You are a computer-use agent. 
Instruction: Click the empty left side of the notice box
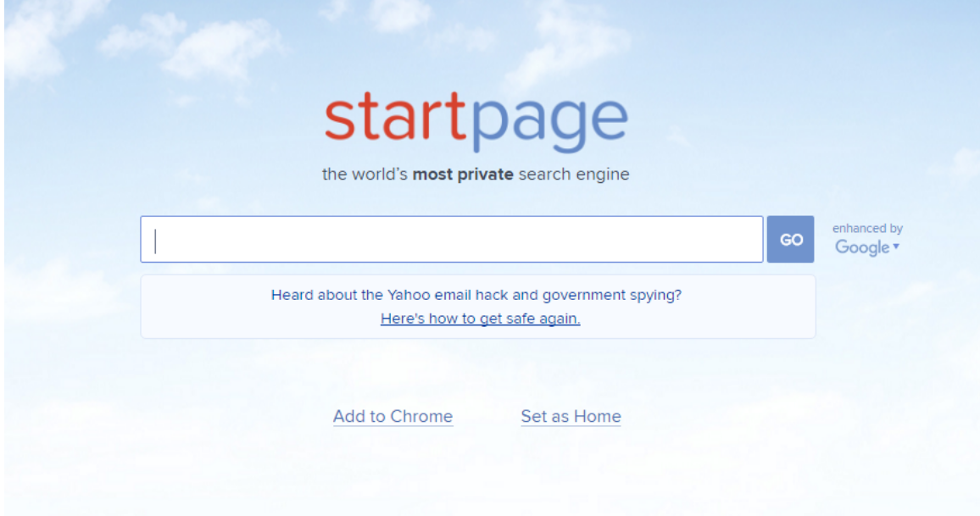206,307
